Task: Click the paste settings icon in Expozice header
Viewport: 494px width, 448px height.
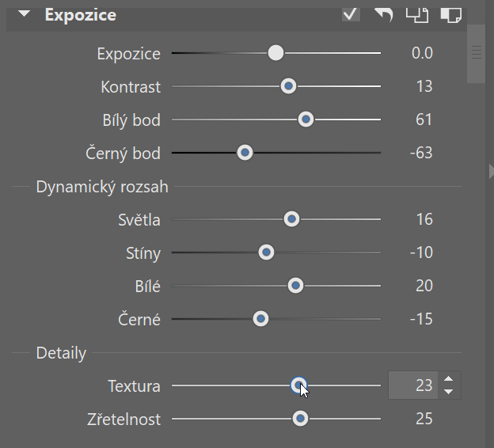Action: [450, 15]
